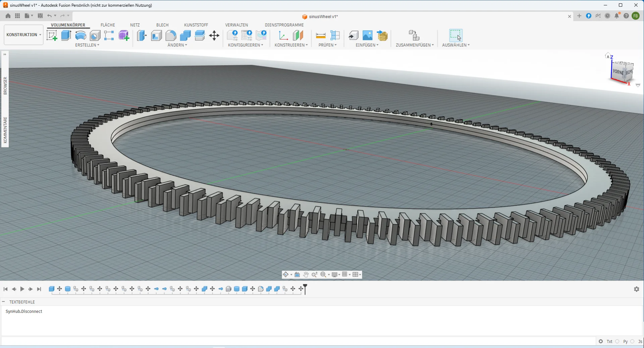Jump to the timeline beginning
Screen dimensions: 644x348
(5, 289)
